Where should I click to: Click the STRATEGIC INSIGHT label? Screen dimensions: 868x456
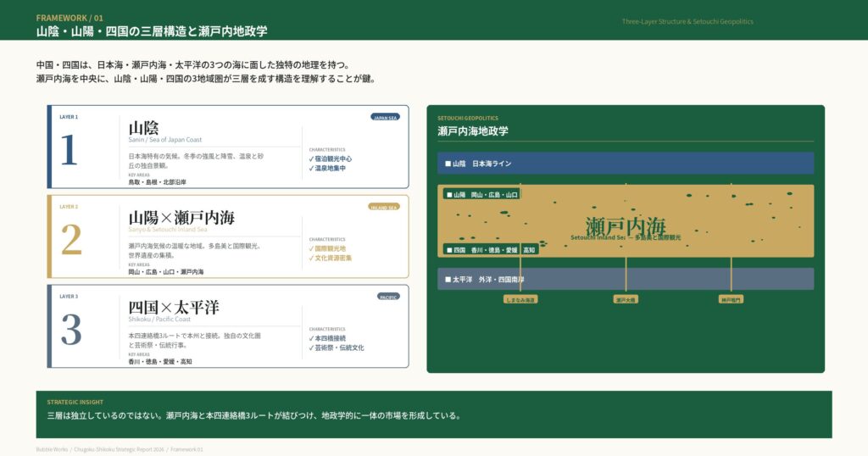(75, 403)
